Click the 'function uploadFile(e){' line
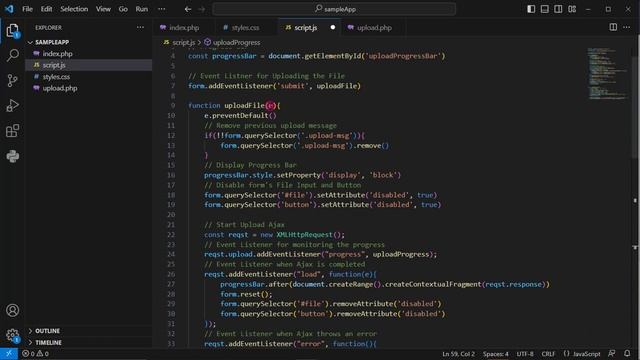The height and width of the screenshot is (360, 640). coord(234,106)
